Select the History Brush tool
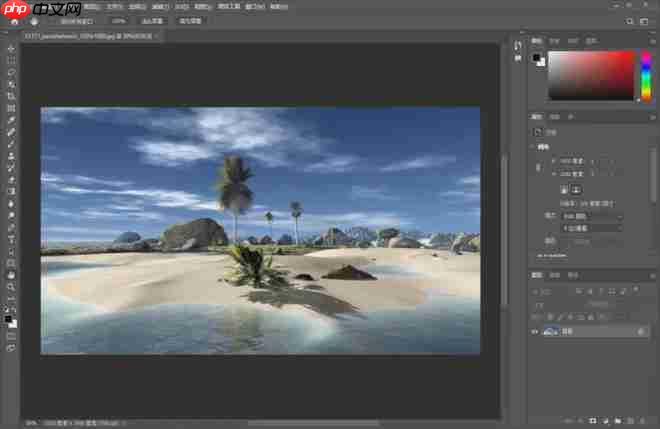The height and width of the screenshot is (429, 660). coord(11,168)
